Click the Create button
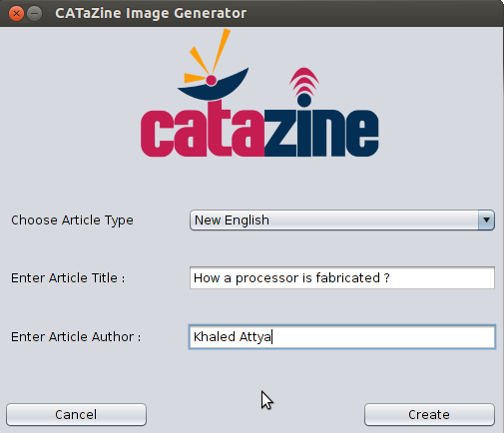The width and height of the screenshot is (504, 433). 429,415
